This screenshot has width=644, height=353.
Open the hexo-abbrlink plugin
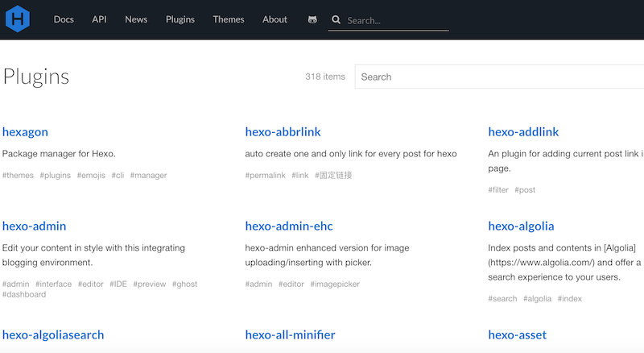283,132
